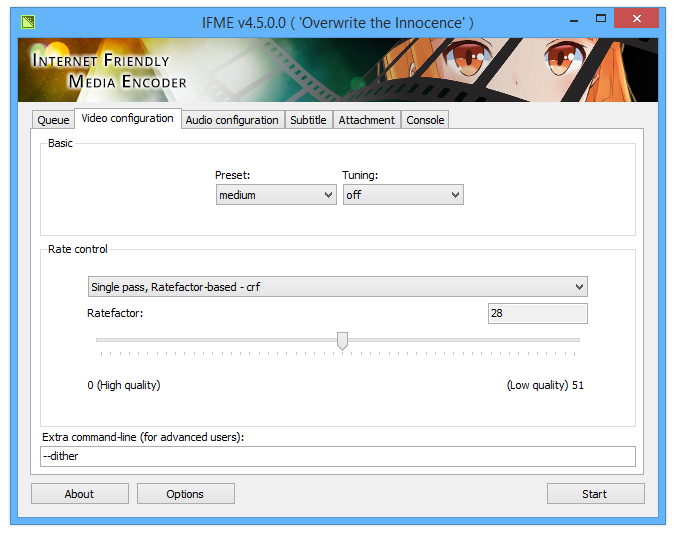Viewport: 674px width, 539px height.
Task: Go to the Subtitle tab
Action: click(x=308, y=120)
